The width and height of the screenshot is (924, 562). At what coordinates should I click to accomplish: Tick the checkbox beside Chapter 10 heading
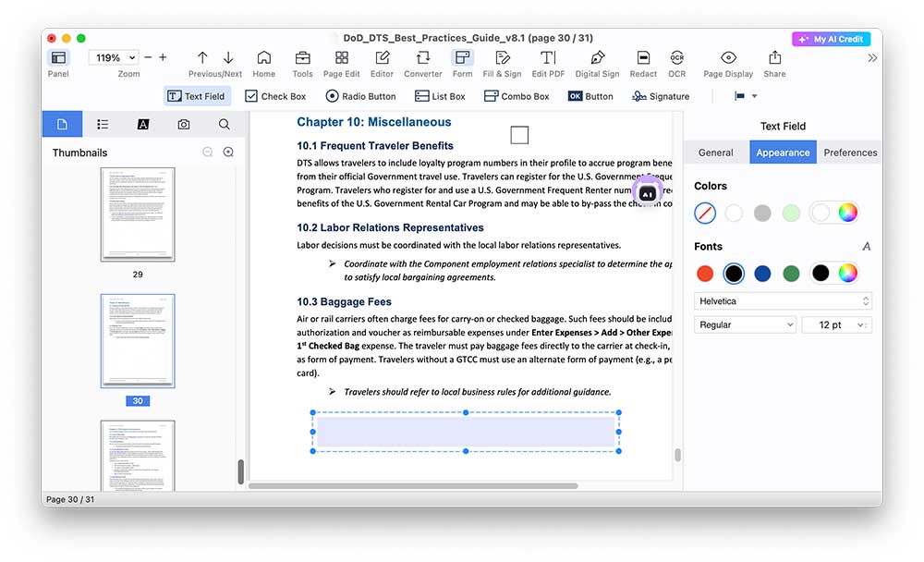(519, 135)
